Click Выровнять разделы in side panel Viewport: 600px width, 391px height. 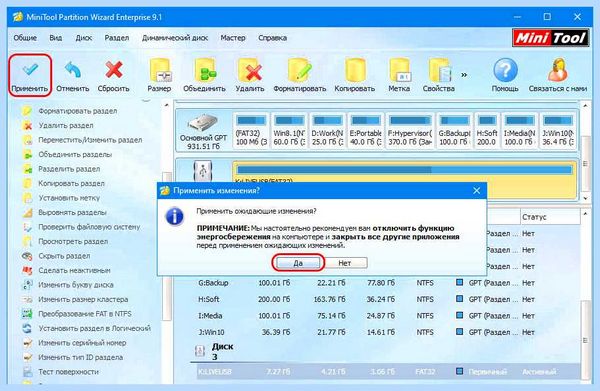tap(72, 213)
